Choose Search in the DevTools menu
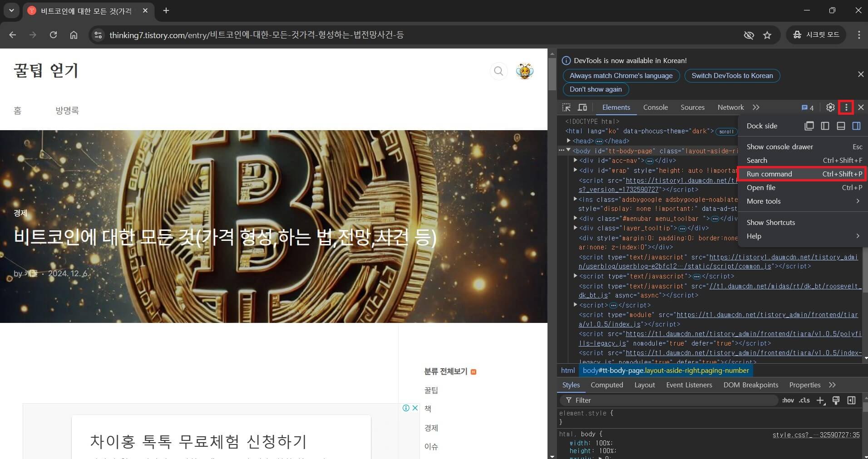The width and height of the screenshot is (868, 459). [803, 161]
